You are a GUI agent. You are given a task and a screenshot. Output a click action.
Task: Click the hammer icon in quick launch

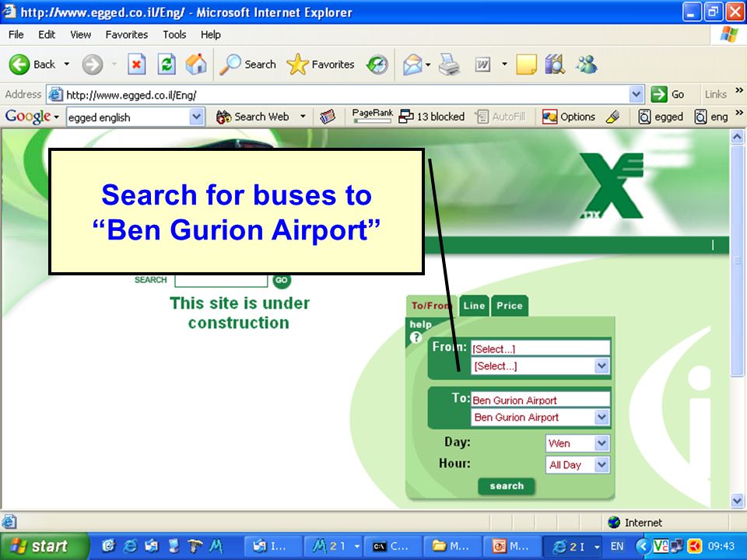click(195, 546)
